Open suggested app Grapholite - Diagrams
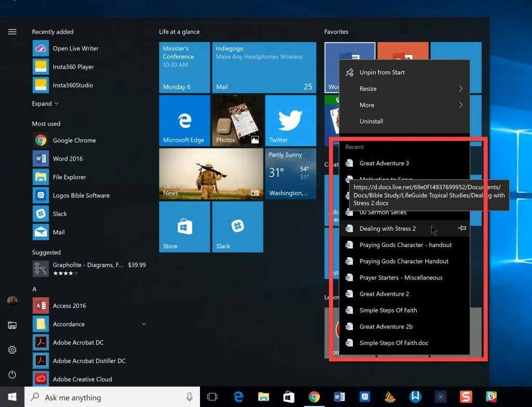This screenshot has width=532, height=407. click(89, 269)
